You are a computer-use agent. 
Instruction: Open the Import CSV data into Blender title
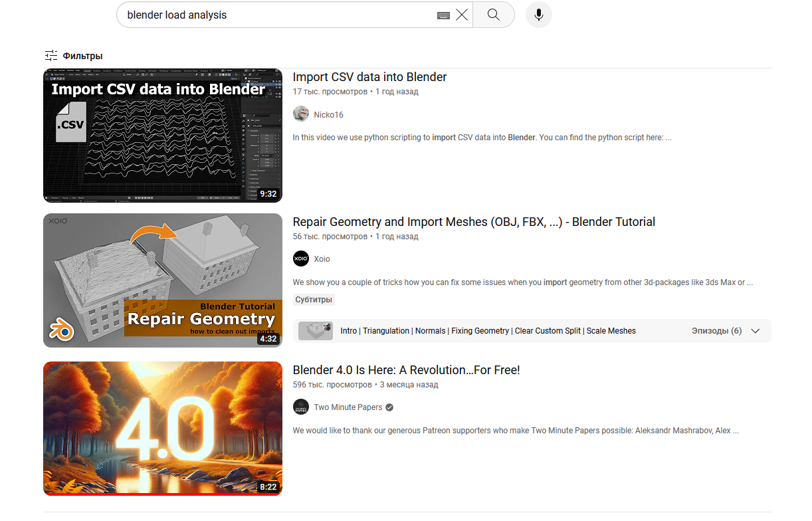pyautogui.click(x=369, y=77)
